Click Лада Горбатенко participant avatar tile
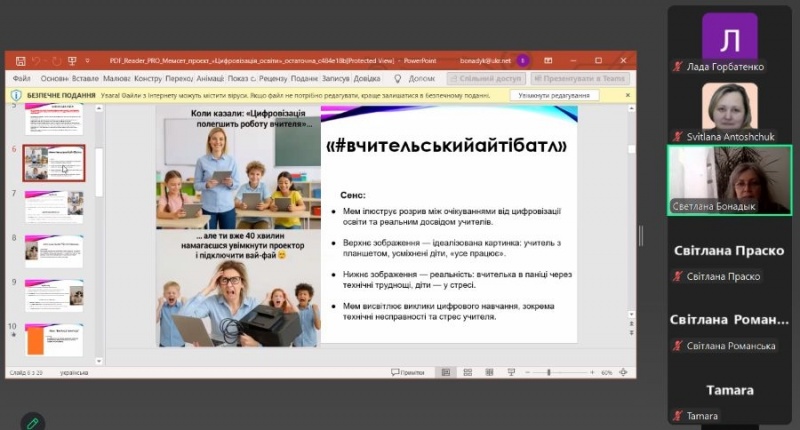Viewport: 800px width, 430px height. 730,37
